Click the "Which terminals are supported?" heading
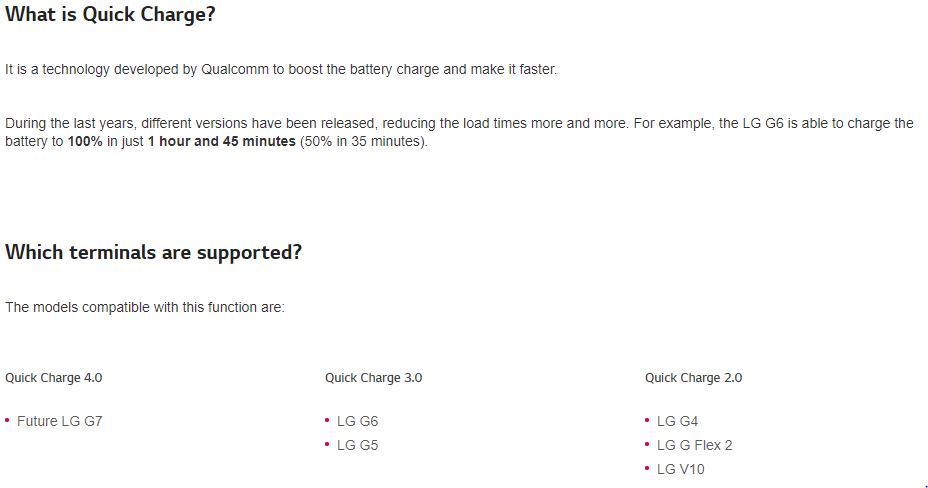Viewport: 928px width, 488px height. pos(153,252)
